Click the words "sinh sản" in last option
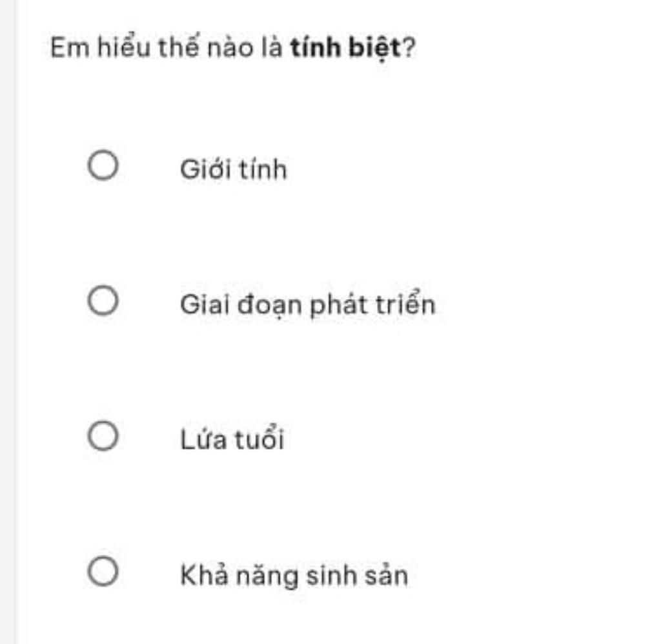Image resolution: width=661 pixels, height=644 pixels. [356, 575]
